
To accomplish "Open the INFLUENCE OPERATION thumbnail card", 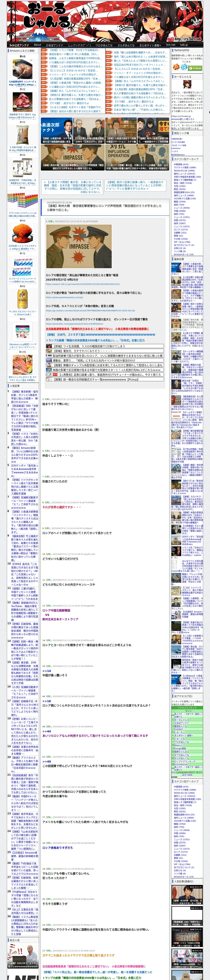I will pos(137,157).
